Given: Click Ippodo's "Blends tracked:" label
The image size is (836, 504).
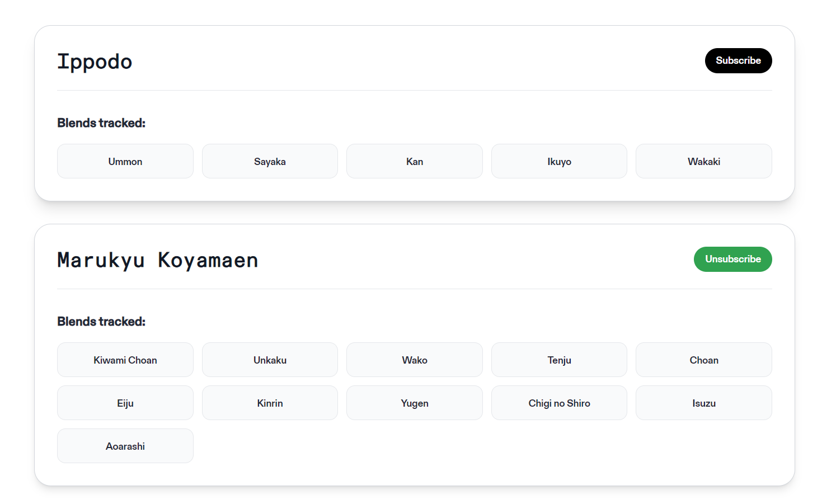Looking at the screenshot, I should [101, 123].
